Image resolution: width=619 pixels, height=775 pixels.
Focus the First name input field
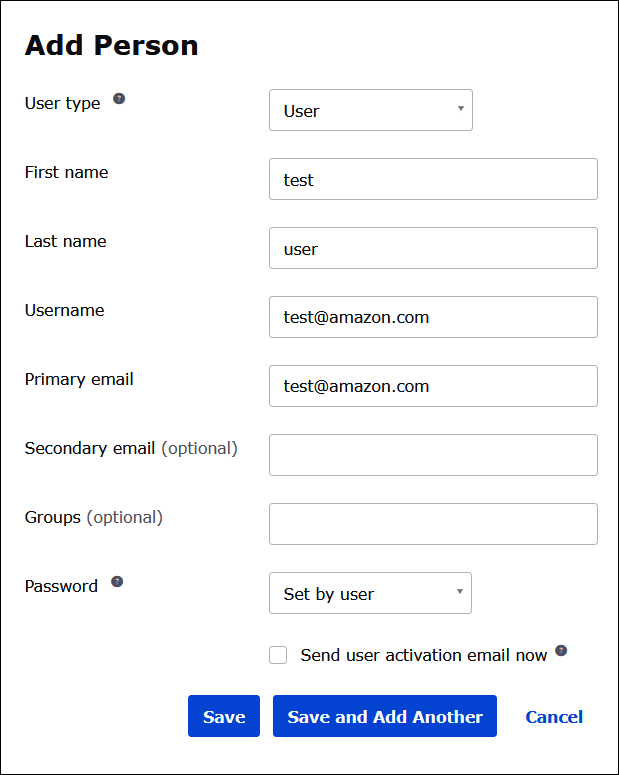coord(433,180)
